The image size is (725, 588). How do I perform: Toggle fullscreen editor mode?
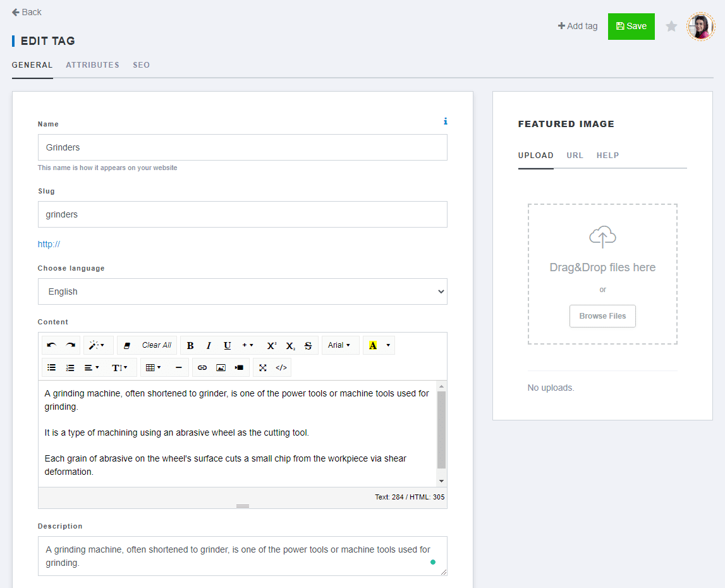click(262, 367)
